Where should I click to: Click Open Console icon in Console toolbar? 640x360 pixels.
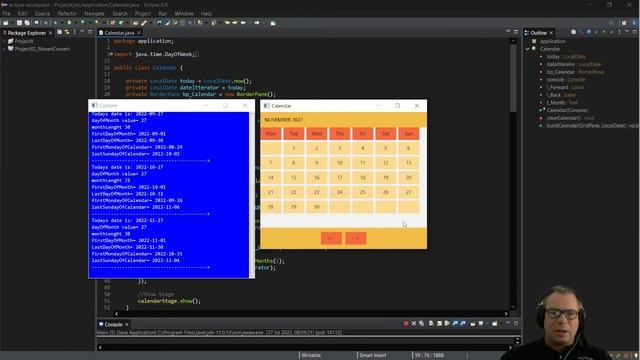(x=495, y=324)
